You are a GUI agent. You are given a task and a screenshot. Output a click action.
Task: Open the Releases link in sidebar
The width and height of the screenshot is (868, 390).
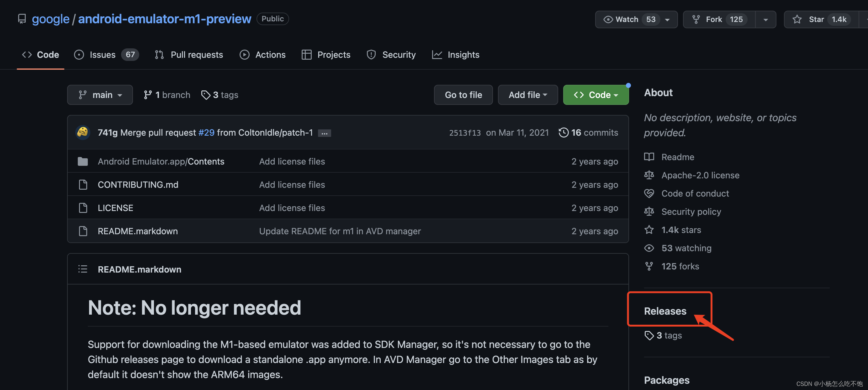click(x=665, y=311)
